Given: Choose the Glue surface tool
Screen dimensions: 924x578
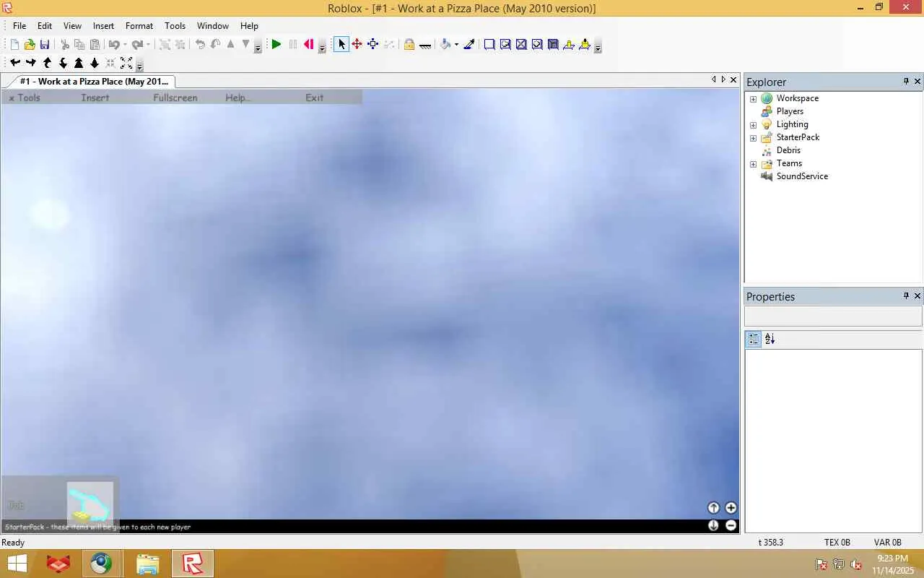Looking at the screenshot, I should tap(505, 45).
